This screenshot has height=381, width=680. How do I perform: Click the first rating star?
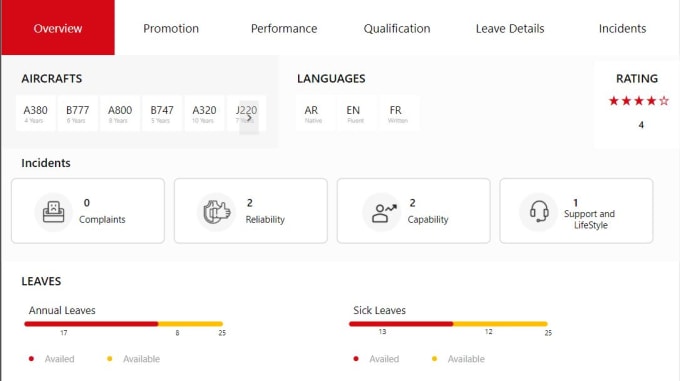click(613, 101)
